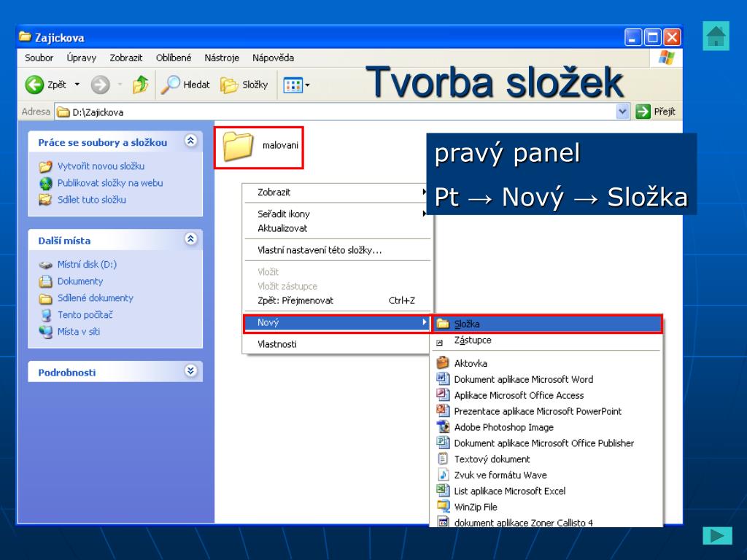Click the Adobe Photoshop Image icon
747x560 pixels.
443,427
